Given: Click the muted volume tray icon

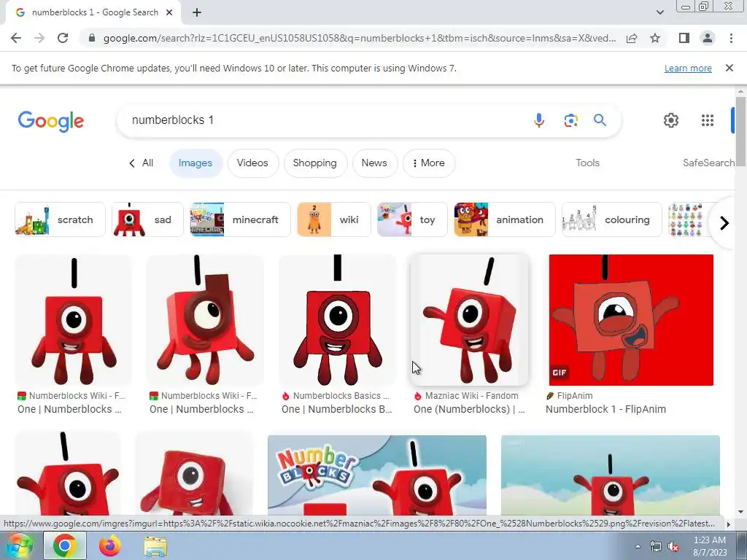Looking at the screenshot, I should click(673, 547).
